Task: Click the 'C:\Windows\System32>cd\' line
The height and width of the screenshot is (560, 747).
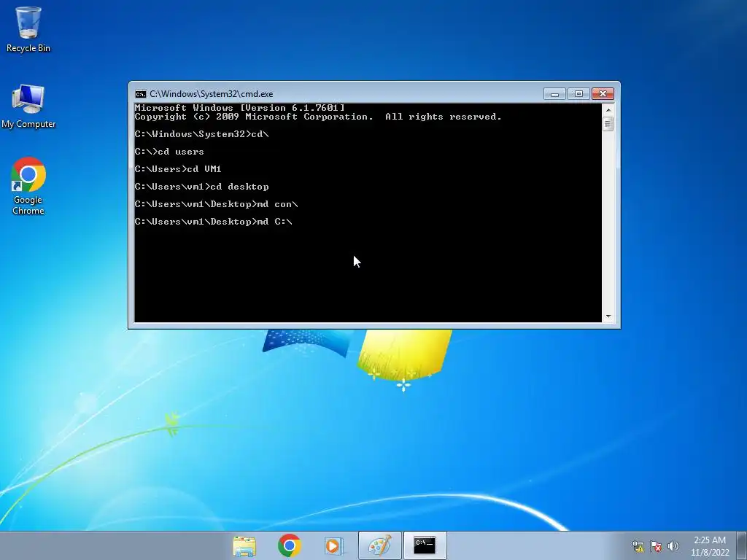Action: coord(201,134)
